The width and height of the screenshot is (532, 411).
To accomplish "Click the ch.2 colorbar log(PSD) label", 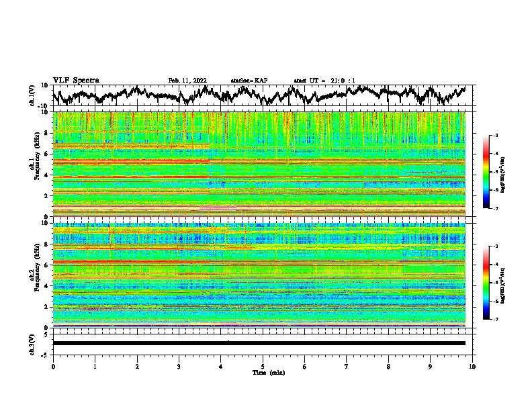I will coord(503,285).
